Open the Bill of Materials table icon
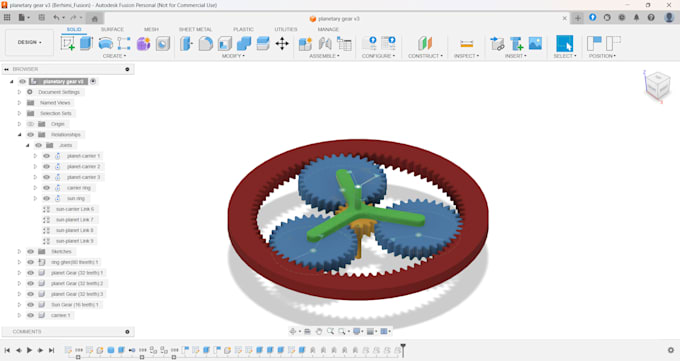Screen dimensions: 680x361 click(x=344, y=43)
